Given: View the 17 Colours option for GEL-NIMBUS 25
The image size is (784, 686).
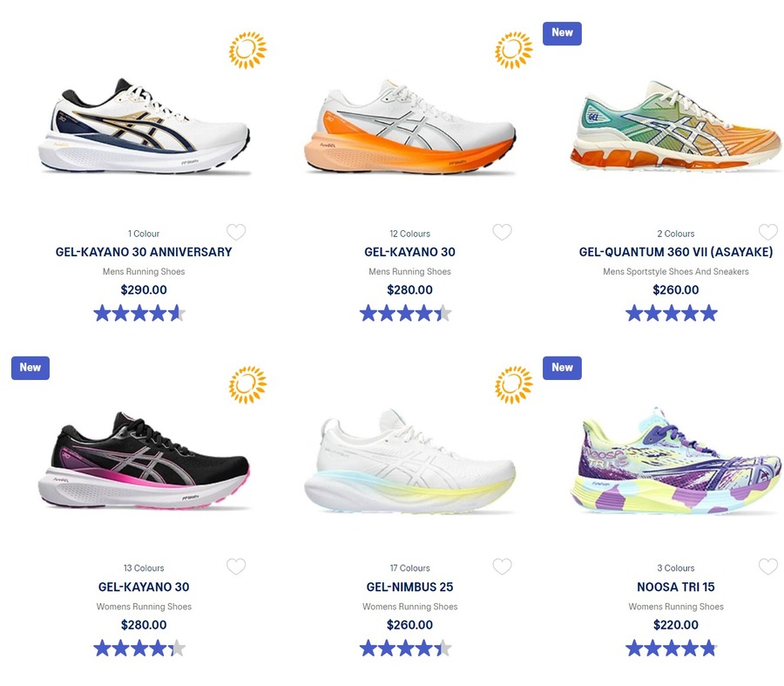Looking at the screenshot, I should tap(410, 568).
